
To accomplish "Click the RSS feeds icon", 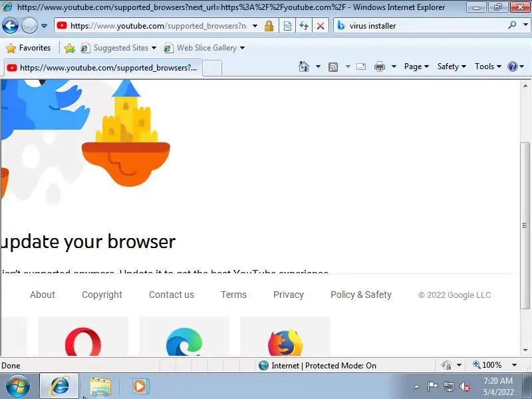I will (333, 67).
